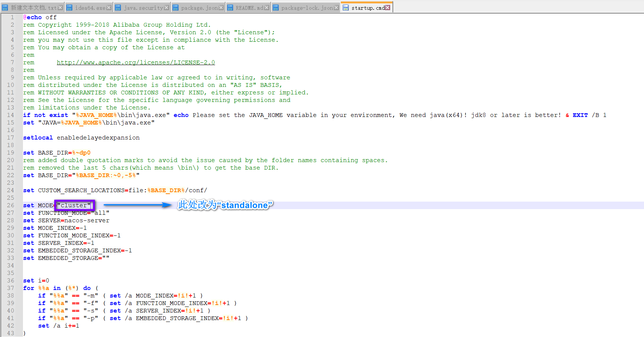Close the active startup.cmd tab
Screen dimensions: 644x337
388,8
